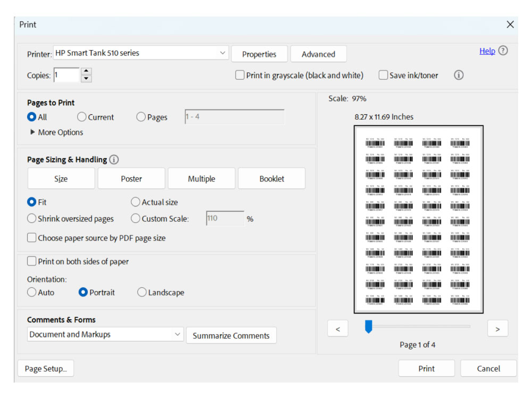Check Print on both sides of paper
This screenshot has height=399, width=532.
pyautogui.click(x=31, y=261)
